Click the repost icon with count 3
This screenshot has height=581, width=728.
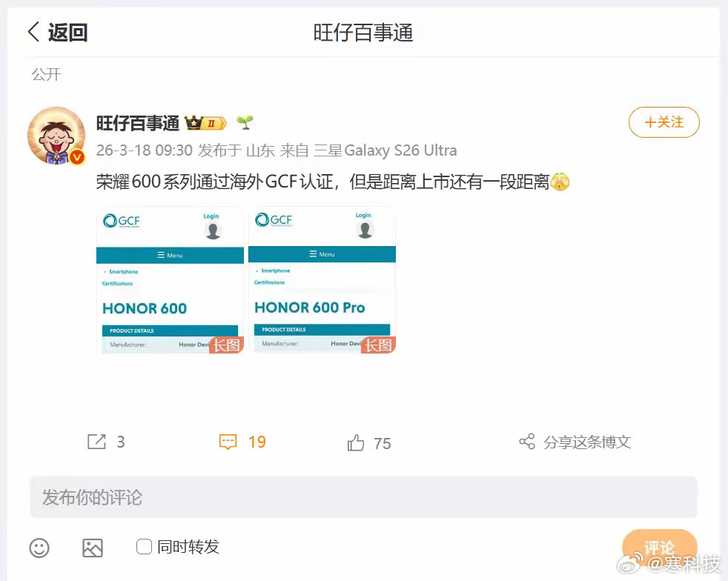(96, 442)
